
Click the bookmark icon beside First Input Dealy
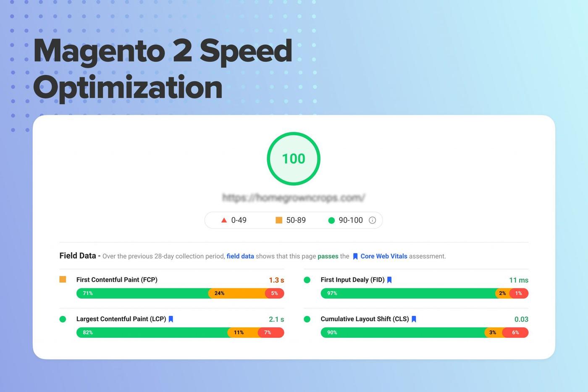[389, 279]
